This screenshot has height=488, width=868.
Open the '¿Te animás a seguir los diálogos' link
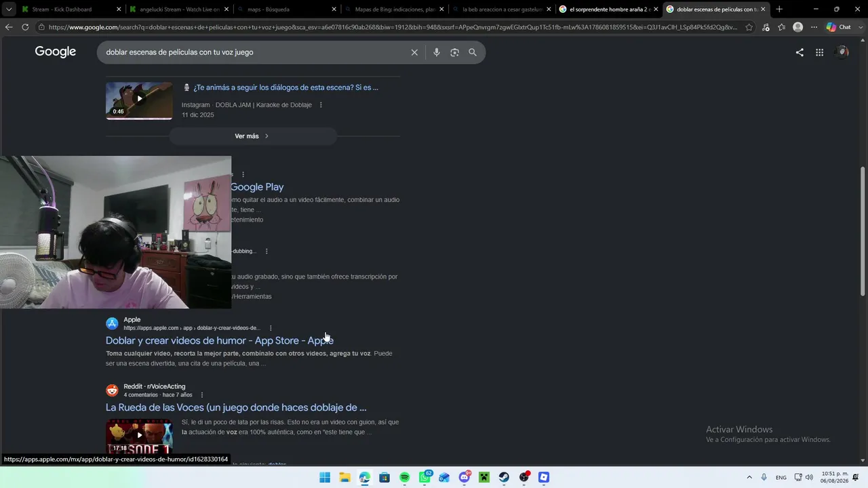click(285, 87)
